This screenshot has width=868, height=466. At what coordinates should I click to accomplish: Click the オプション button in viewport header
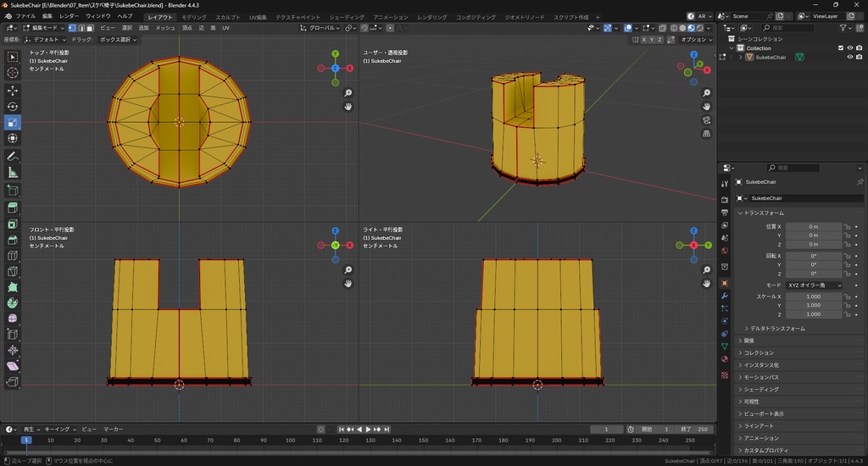pos(695,40)
